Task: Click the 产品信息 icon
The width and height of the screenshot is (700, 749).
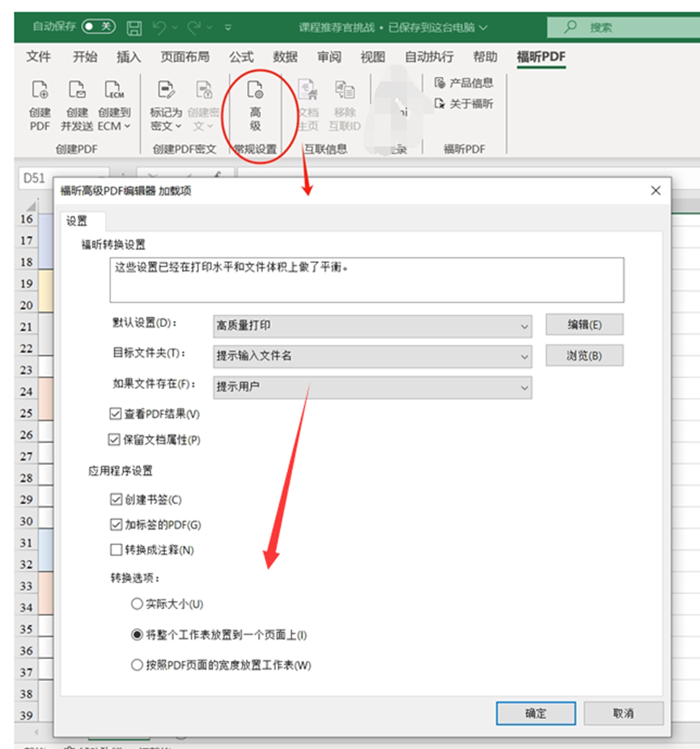Action: point(439,83)
